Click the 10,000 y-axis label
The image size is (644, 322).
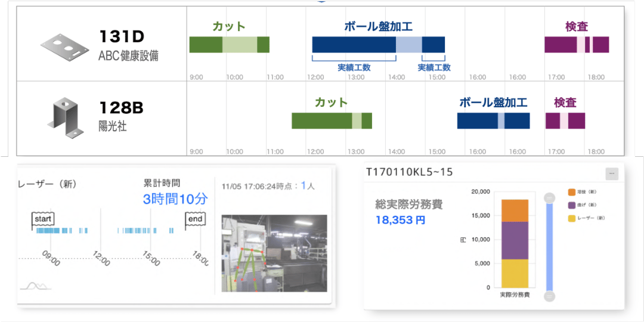point(480,240)
